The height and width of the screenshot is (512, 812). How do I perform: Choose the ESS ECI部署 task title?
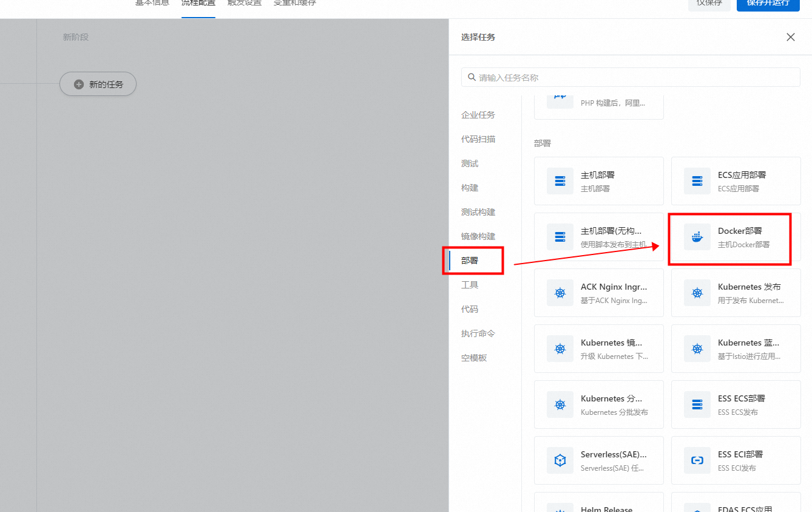tap(740, 454)
